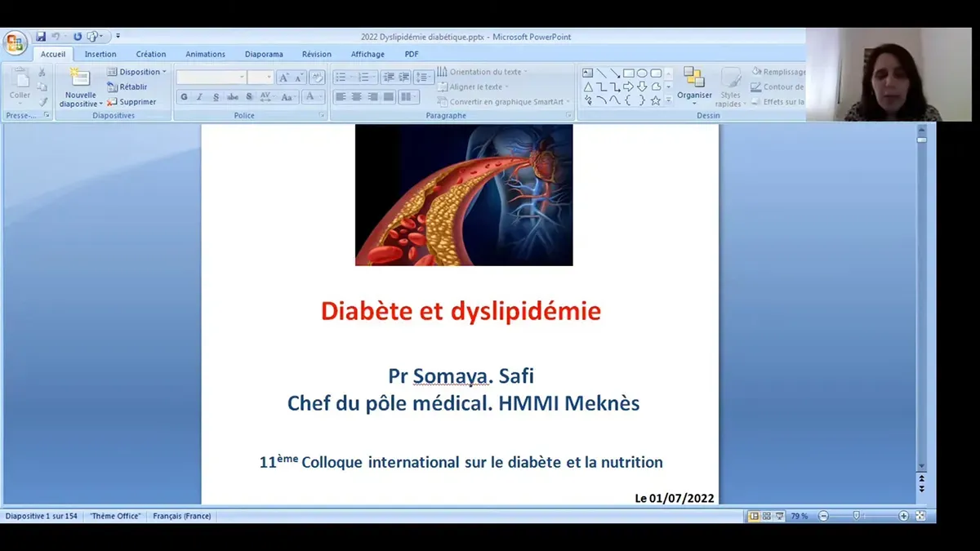Image resolution: width=980 pixels, height=551 pixels.
Task: Decrease the paragraph indent level
Action: (x=388, y=78)
